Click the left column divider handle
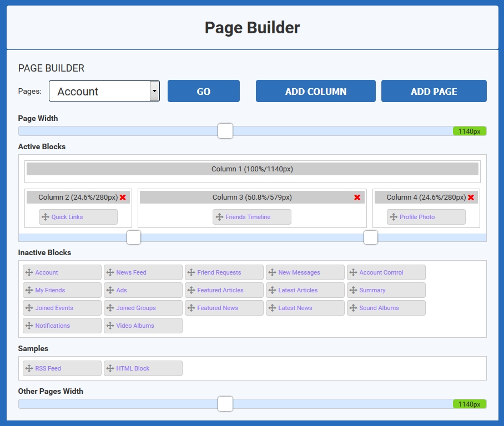Viewport: 504px width, 426px height. click(134, 237)
